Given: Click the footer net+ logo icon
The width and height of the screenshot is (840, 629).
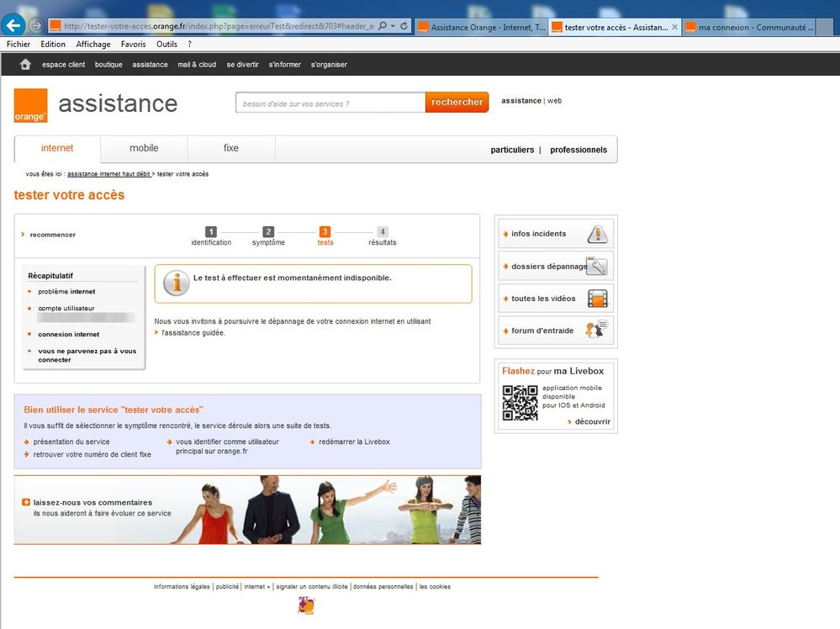Looking at the screenshot, I should 306,605.
